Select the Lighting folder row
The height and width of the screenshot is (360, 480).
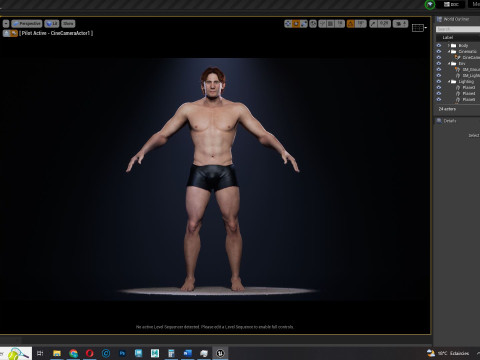[x=466, y=81]
